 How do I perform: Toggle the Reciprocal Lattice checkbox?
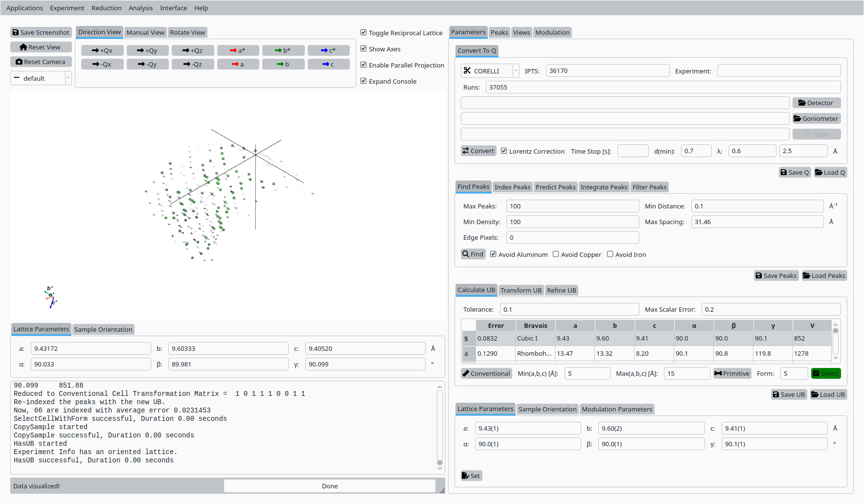click(x=364, y=33)
